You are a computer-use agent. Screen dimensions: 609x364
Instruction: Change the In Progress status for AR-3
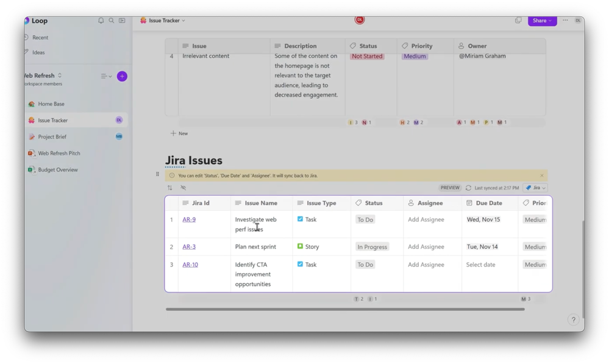tap(372, 247)
